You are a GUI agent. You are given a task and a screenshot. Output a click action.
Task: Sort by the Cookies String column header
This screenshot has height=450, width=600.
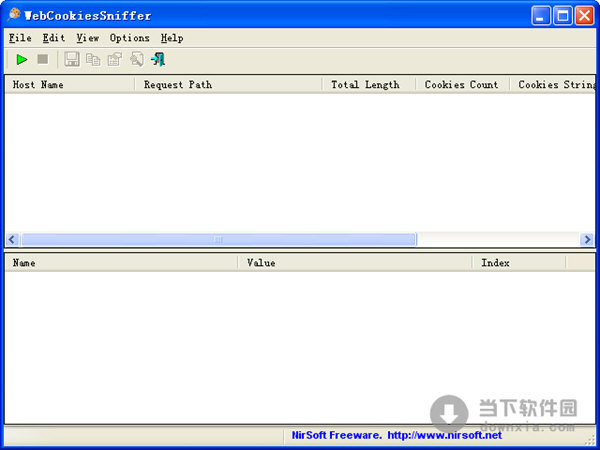[x=553, y=85]
